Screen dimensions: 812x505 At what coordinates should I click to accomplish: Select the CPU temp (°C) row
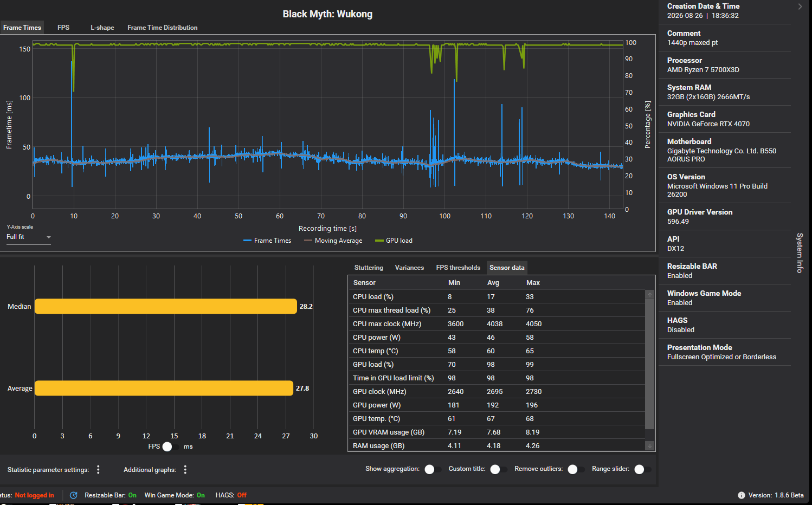497,351
